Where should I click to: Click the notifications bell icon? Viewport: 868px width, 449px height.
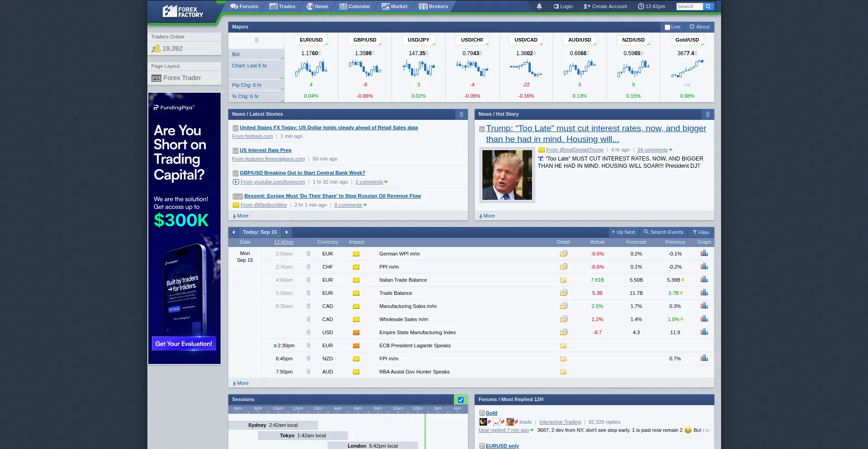539,6
